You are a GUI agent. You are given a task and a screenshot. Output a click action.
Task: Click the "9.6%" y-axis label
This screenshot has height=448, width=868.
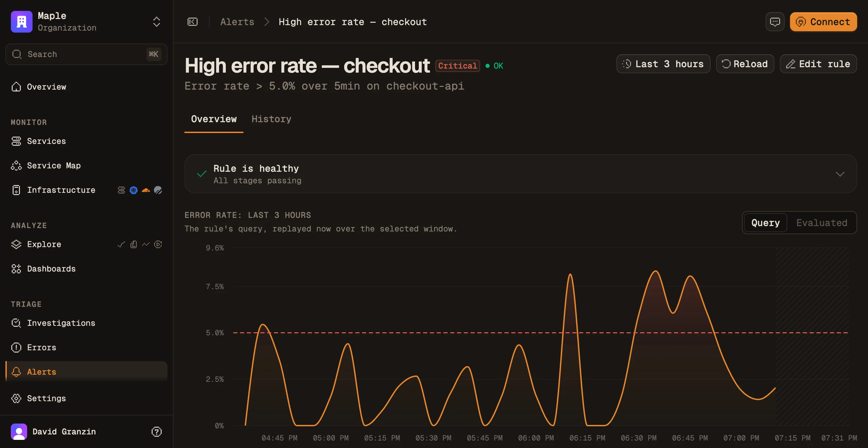pyautogui.click(x=215, y=248)
